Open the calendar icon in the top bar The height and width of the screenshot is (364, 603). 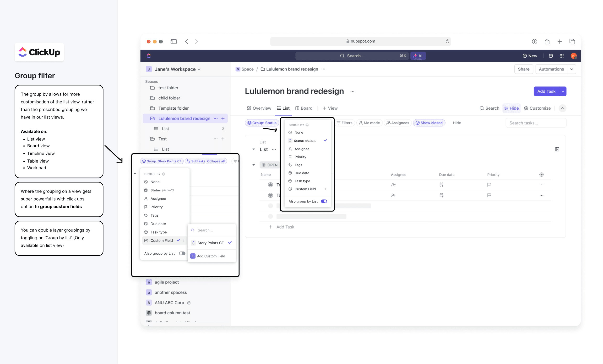(551, 56)
